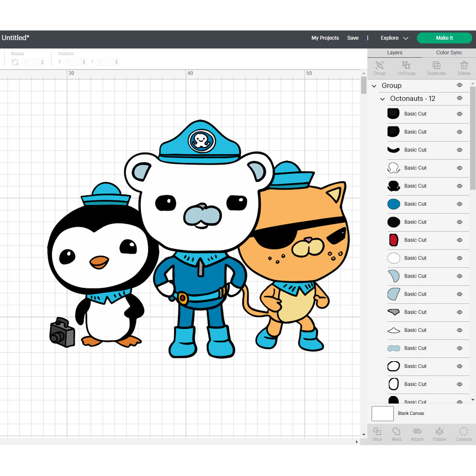Hide the blue Basic Cut layer
The height and width of the screenshot is (476, 476).
tap(459, 204)
